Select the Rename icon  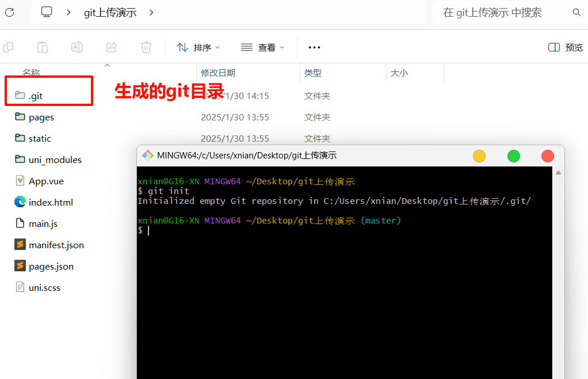(x=77, y=47)
